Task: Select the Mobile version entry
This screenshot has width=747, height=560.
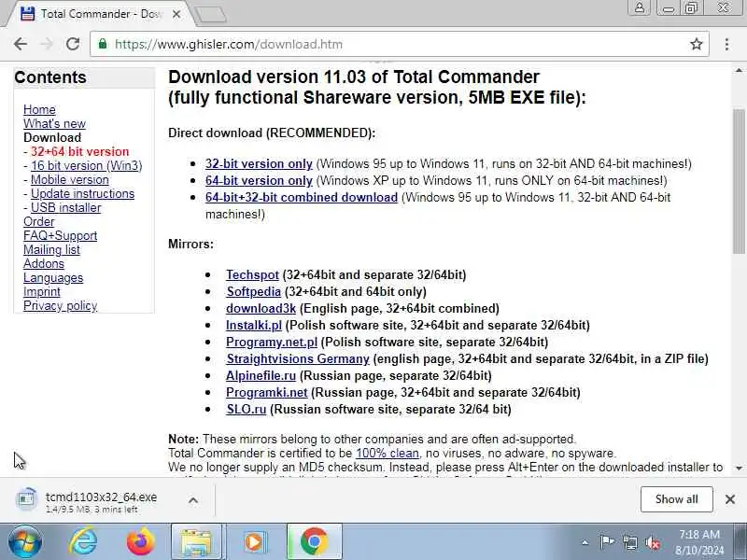Action: coord(69,179)
